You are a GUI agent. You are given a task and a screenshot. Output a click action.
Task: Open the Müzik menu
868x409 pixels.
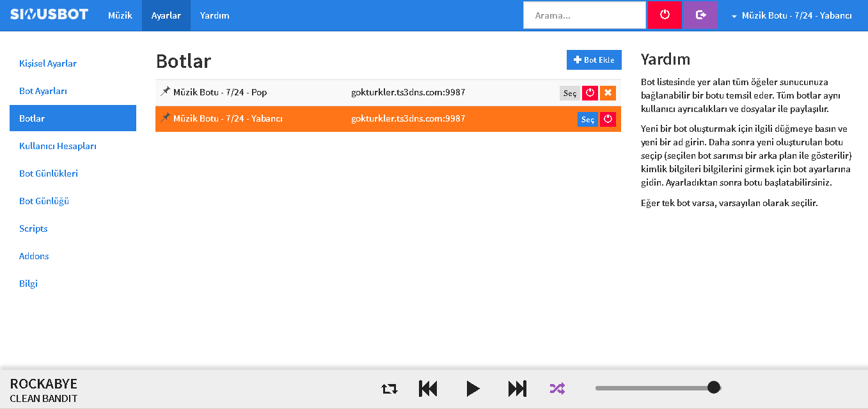[120, 15]
